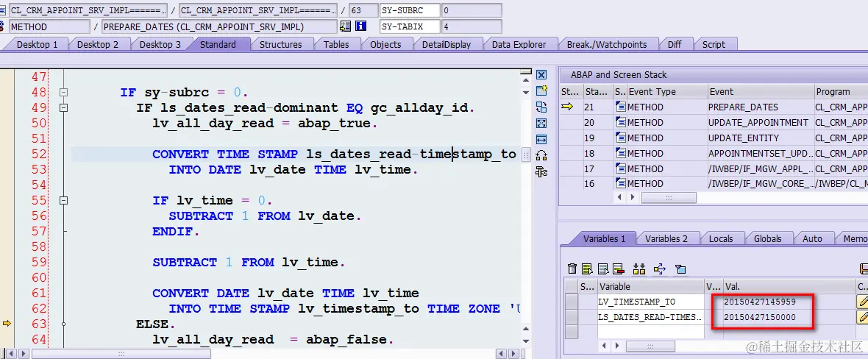Viewport: 868px width, 359px height.
Task: Click the Event Type column header
Action: tap(668, 92)
